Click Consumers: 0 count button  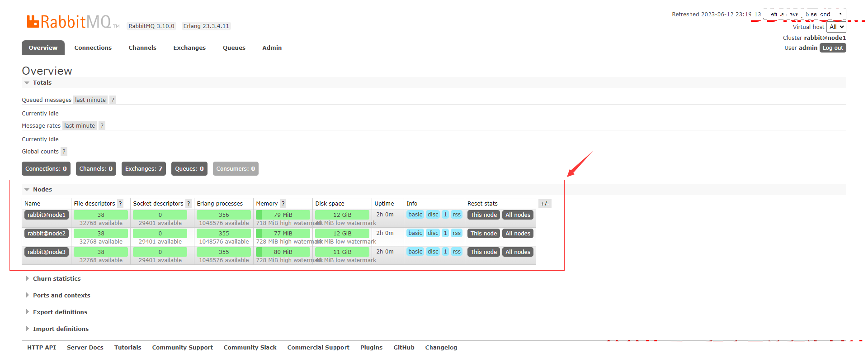(x=236, y=169)
